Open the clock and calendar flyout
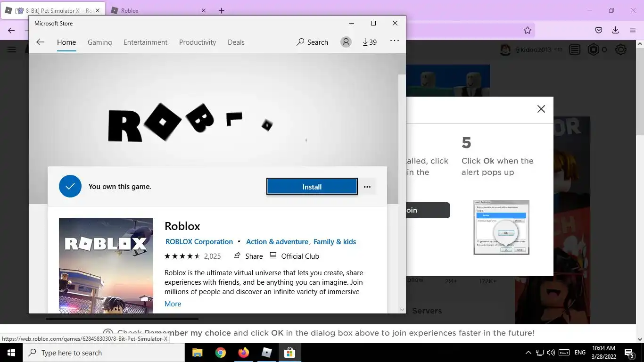 point(603,353)
